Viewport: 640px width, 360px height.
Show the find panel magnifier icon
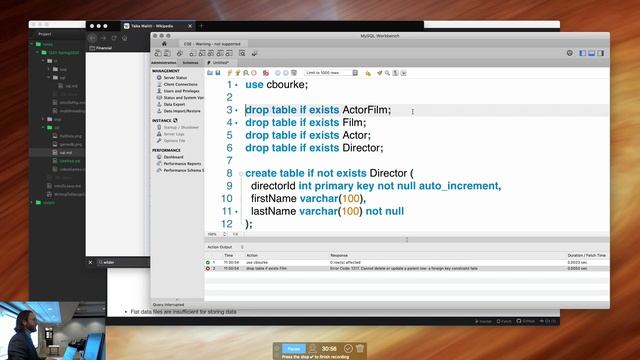tap(387, 73)
